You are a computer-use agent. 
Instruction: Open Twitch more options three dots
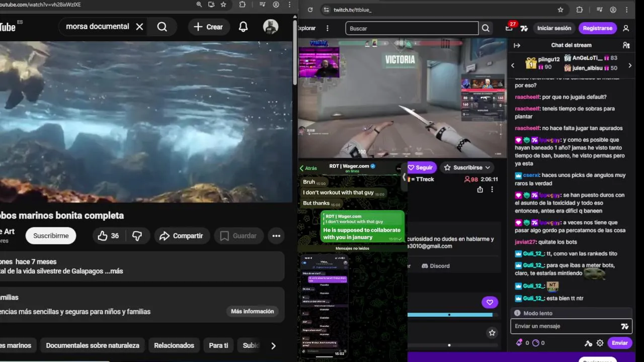pos(328,28)
